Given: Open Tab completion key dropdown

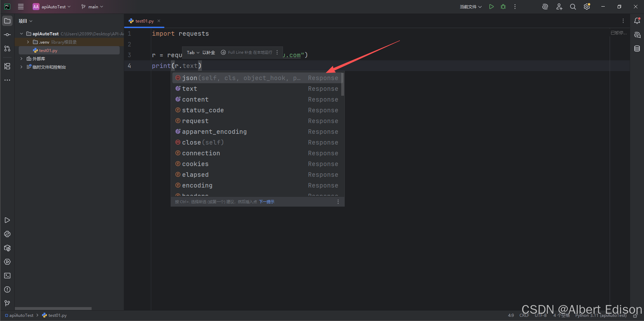Looking at the screenshot, I should click(193, 52).
